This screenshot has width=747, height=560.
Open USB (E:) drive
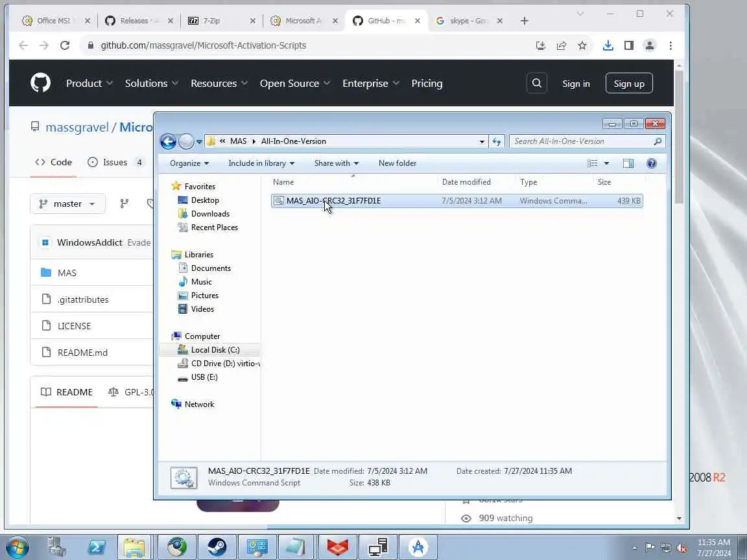click(x=204, y=377)
